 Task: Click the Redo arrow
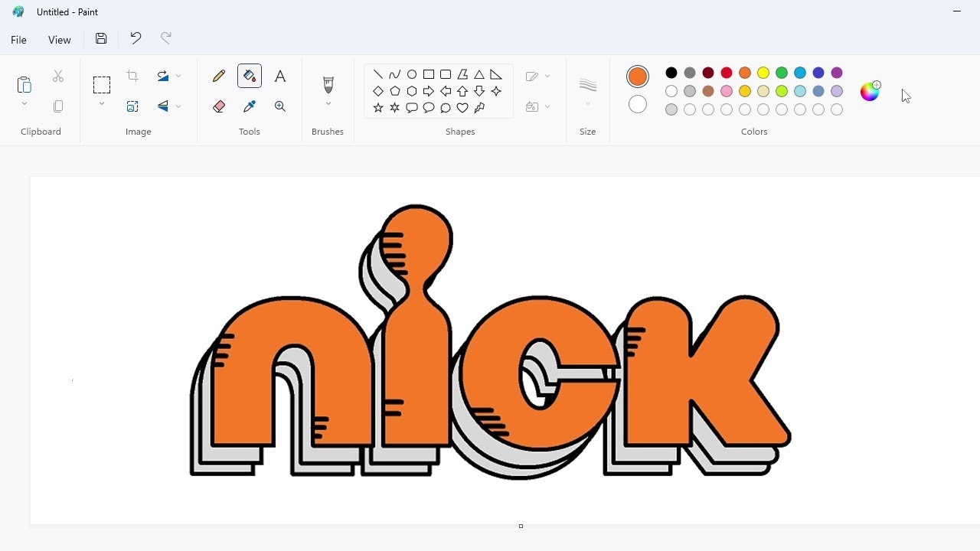(x=166, y=38)
